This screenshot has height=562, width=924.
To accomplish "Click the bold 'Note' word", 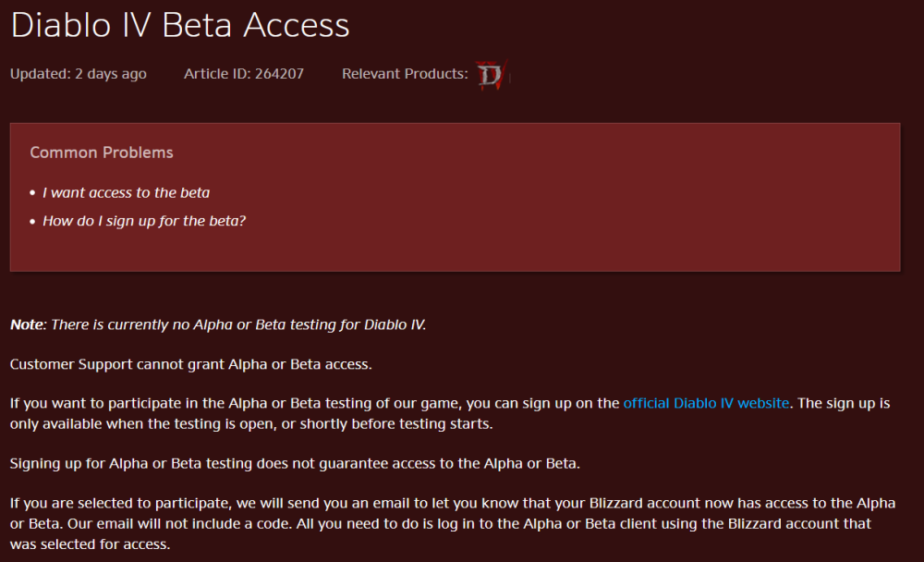I will coord(27,324).
